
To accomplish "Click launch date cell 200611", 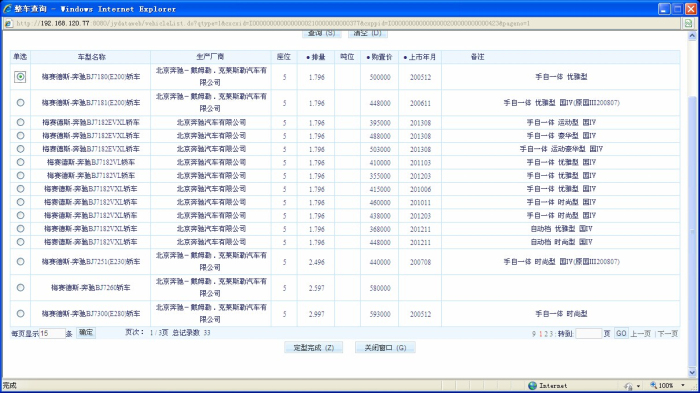I will (420, 103).
